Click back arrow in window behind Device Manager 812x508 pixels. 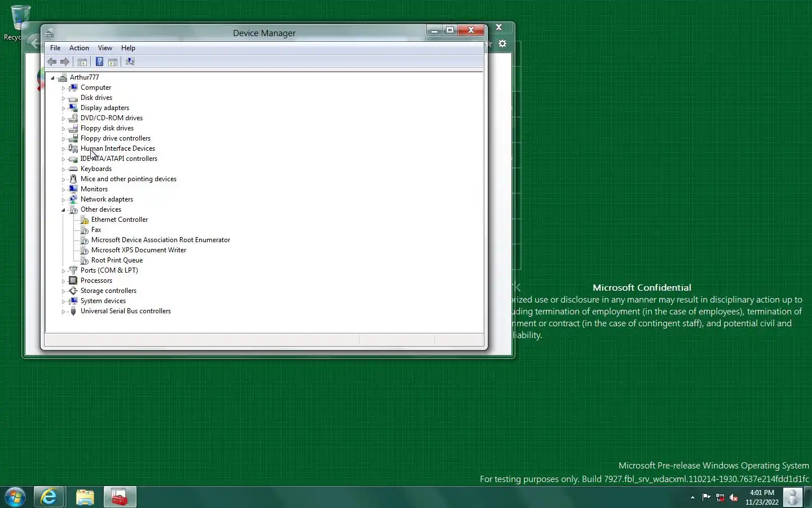click(34, 43)
